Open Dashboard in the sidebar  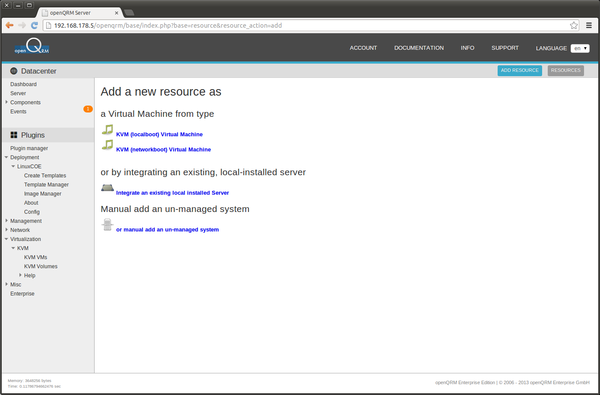(23, 84)
